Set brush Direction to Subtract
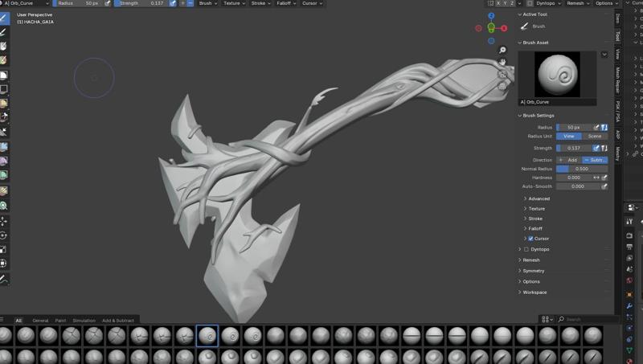The image size is (643, 364). click(x=595, y=160)
